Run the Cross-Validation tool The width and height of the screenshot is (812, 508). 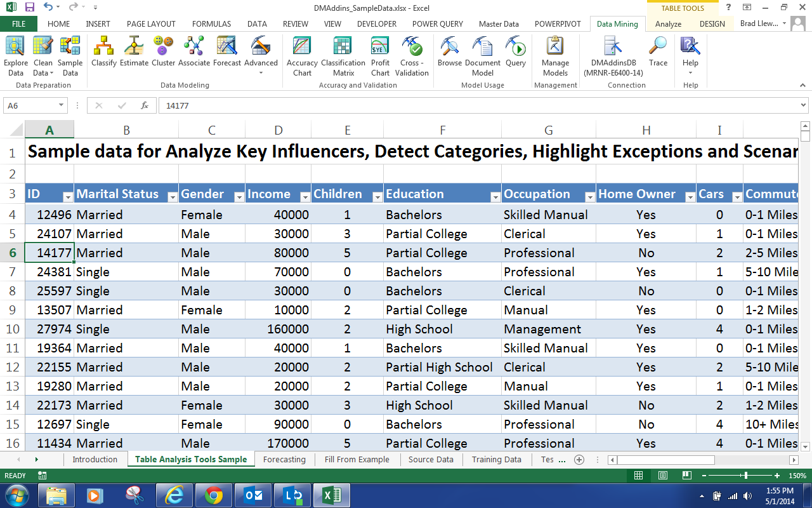coord(412,56)
